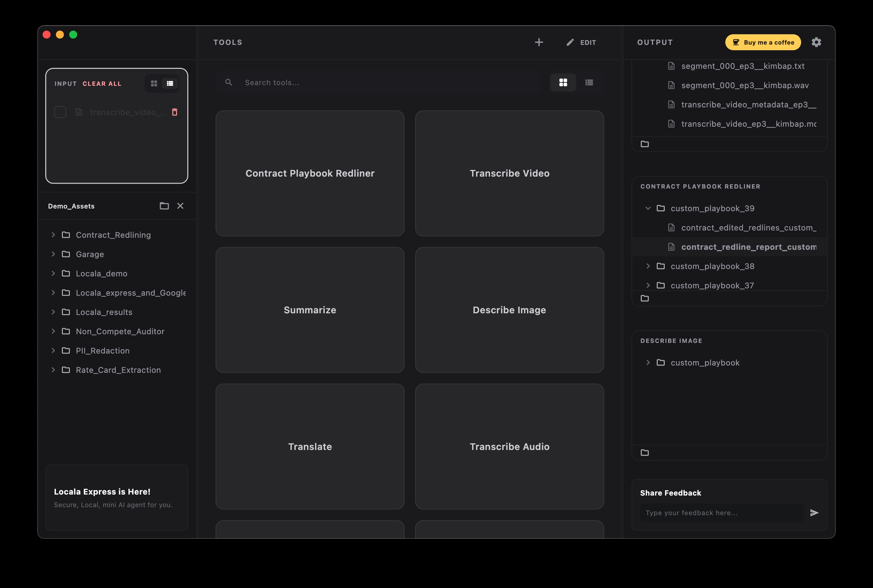873x588 pixels.
Task: Open the Transcribe Video tool
Action: [x=509, y=173]
